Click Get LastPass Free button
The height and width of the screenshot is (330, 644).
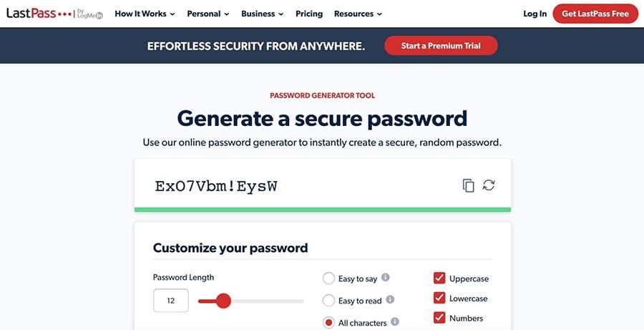(595, 14)
